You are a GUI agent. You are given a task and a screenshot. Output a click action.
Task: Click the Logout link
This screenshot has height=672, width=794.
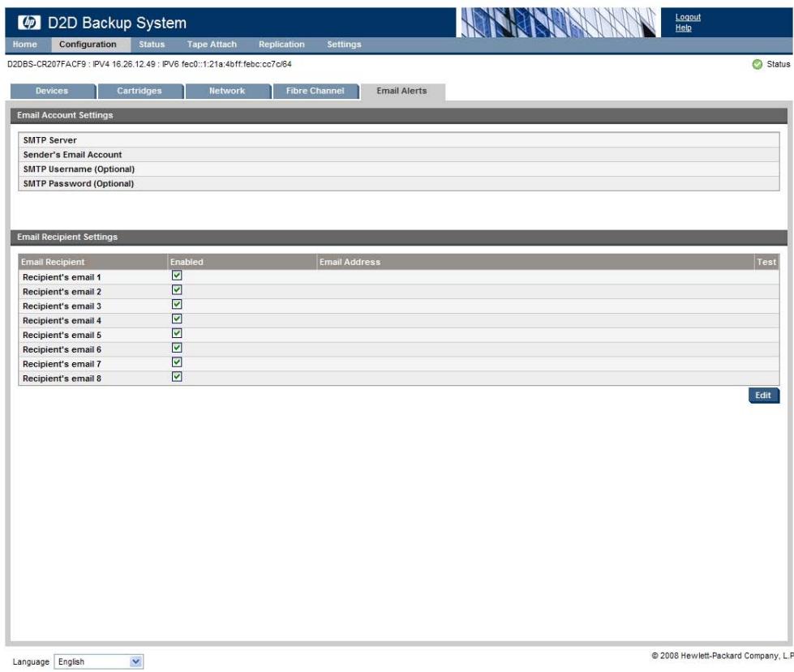[688, 17]
